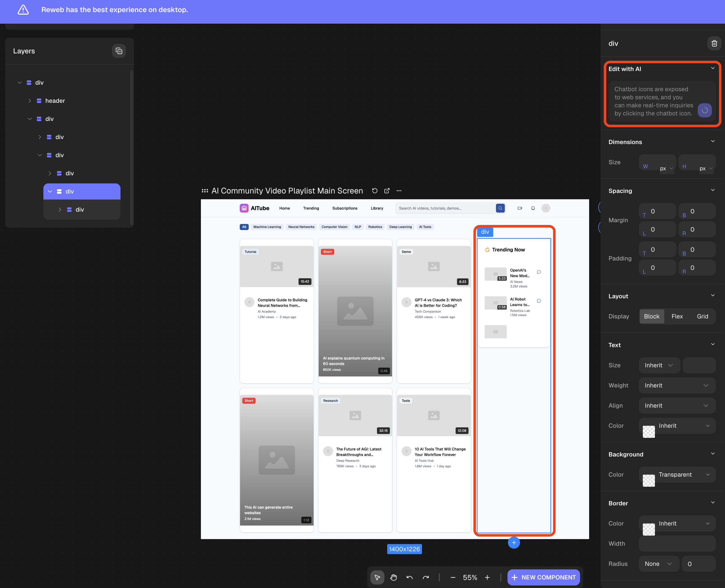Open the Trending nav item

(x=311, y=208)
